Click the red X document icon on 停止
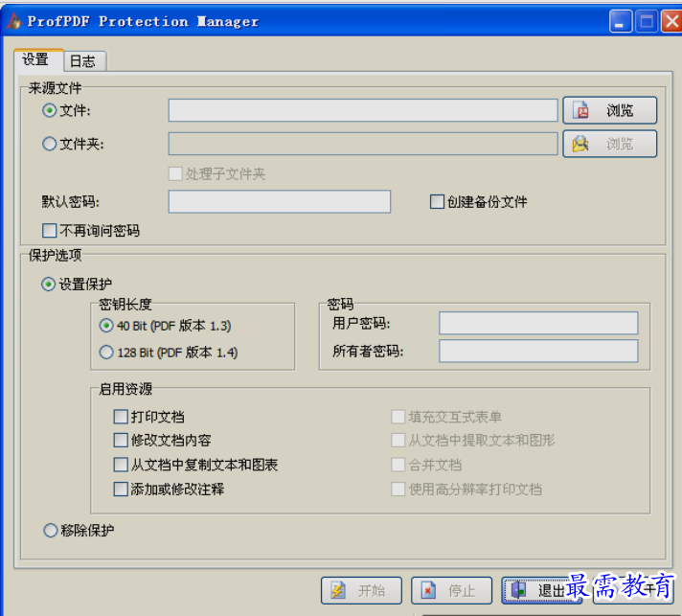The height and width of the screenshot is (616, 682). coord(428,590)
